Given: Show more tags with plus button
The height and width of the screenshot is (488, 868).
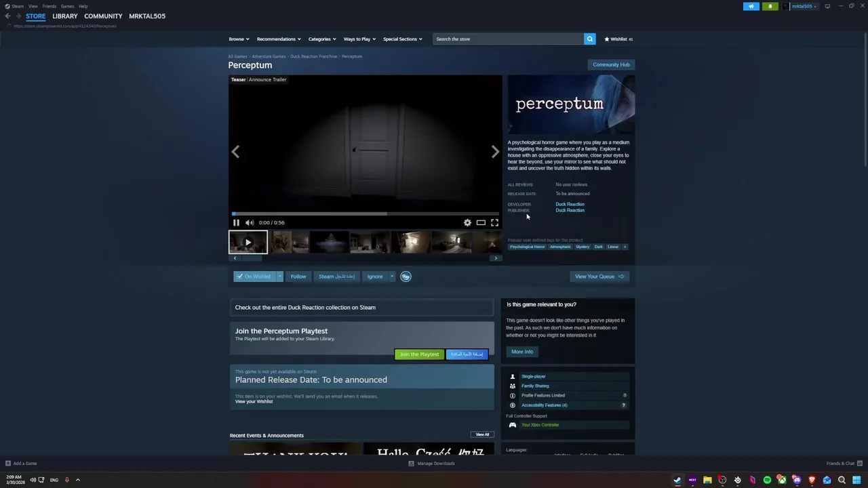Looking at the screenshot, I should tap(625, 247).
